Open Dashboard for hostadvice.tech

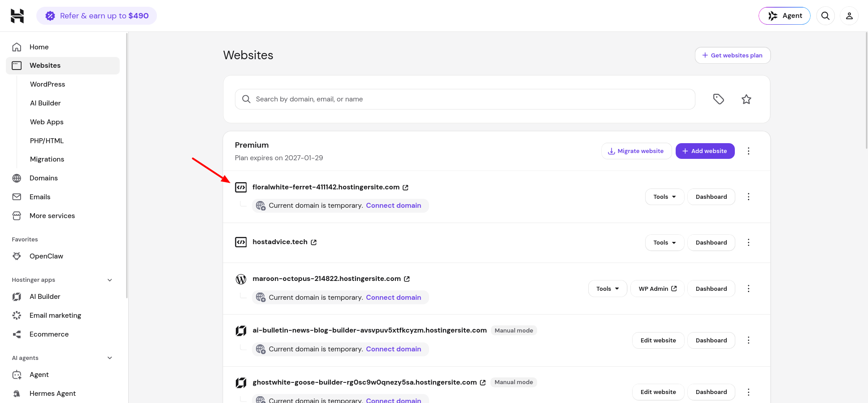pyautogui.click(x=711, y=242)
